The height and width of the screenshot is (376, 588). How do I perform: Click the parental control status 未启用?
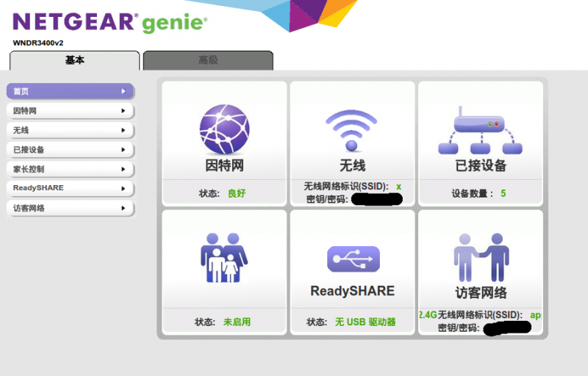(x=237, y=322)
